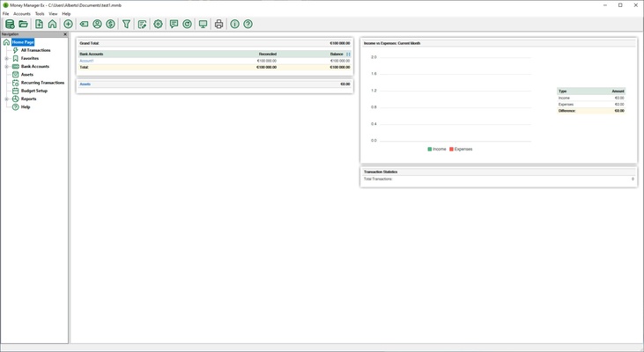The image size is (644, 352).
Task: Expand the Favorites tree node
Action: (x=6, y=59)
